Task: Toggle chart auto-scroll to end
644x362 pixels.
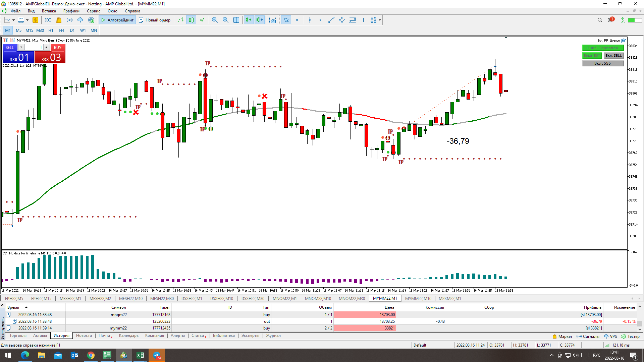Action: coord(249,20)
